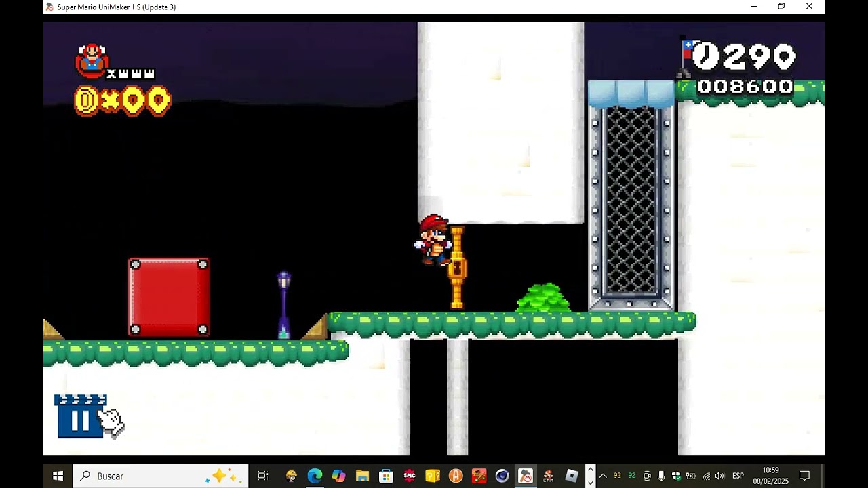Open Task View in the taskbar
Screen dimensions: 868x488
(263, 476)
